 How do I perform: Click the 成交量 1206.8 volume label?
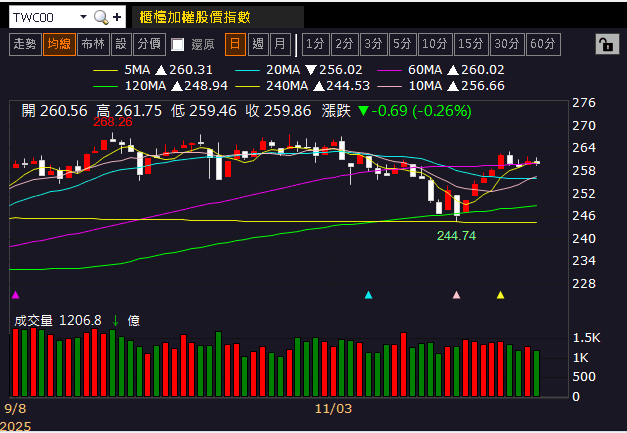(x=58, y=321)
